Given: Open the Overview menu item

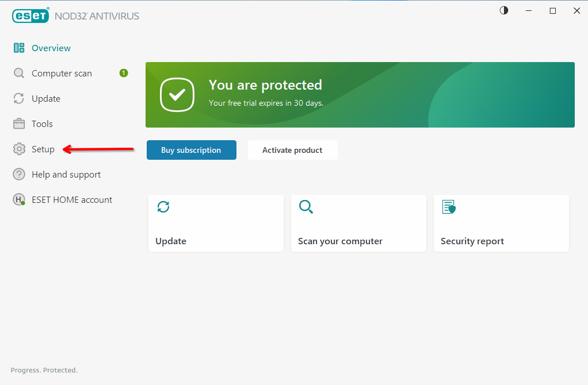Looking at the screenshot, I should tap(51, 48).
